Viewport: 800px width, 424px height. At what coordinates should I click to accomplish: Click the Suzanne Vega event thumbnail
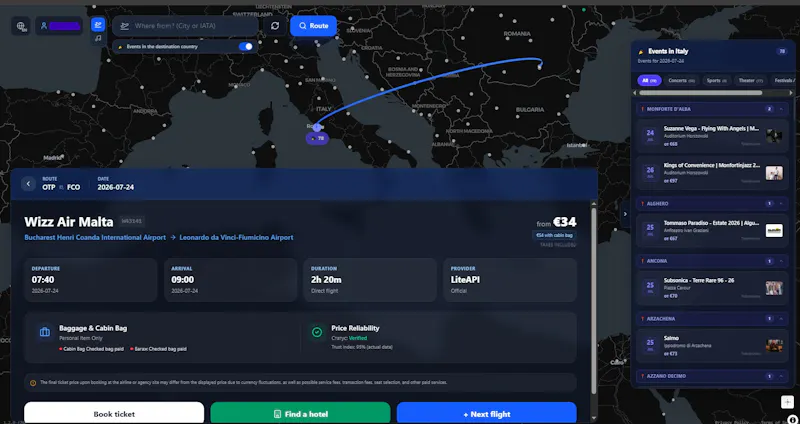(774, 136)
